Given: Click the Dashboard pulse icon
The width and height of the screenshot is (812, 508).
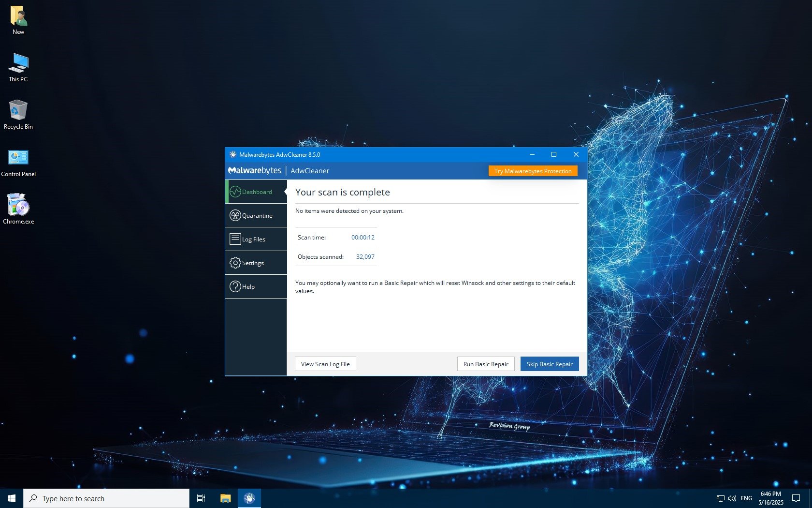Looking at the screenshot, I should (x=235, y=192).
